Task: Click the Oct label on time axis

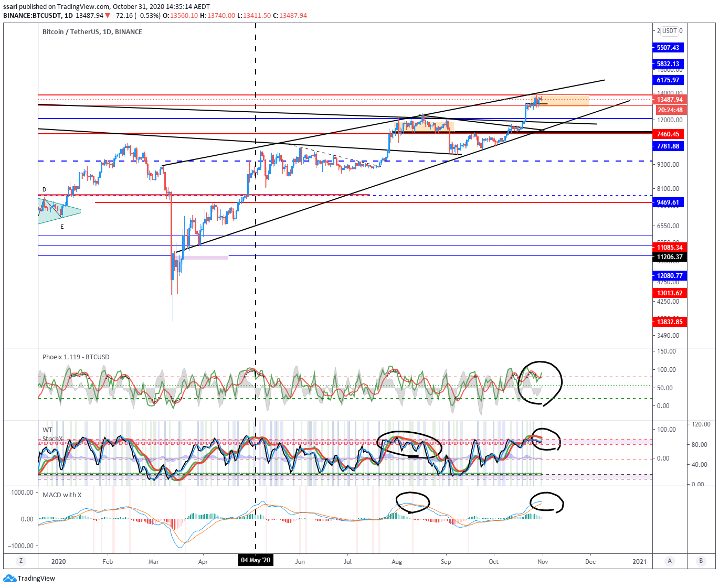Action: coord(493,561)
